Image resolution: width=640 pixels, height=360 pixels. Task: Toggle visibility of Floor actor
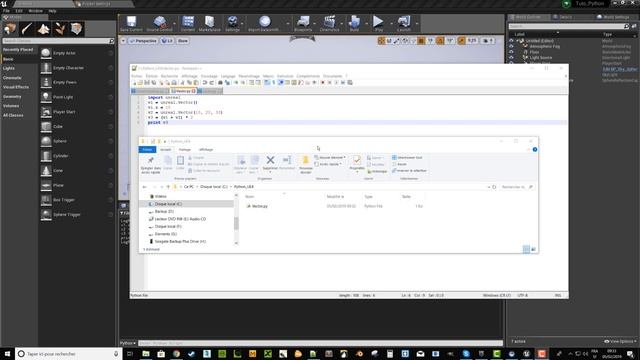click(x=511, y=52)
